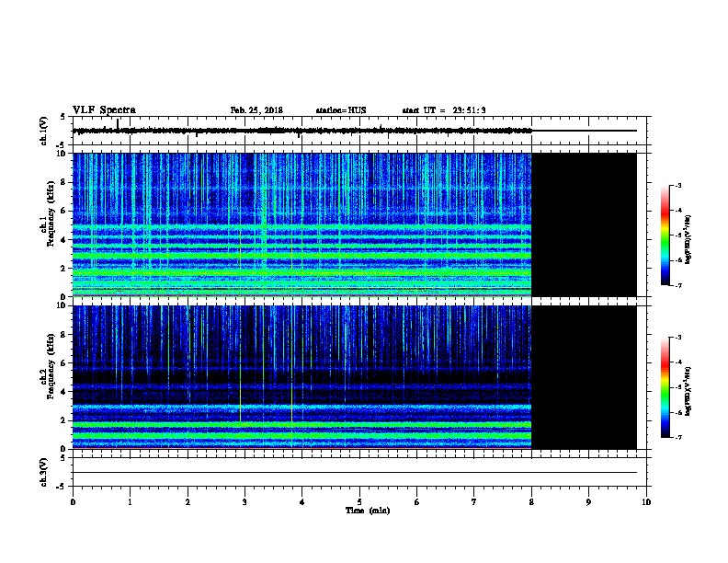Click the ch.1 spectrogram color bar
This screenshot has width=728, height=563.
coord(665,236)
